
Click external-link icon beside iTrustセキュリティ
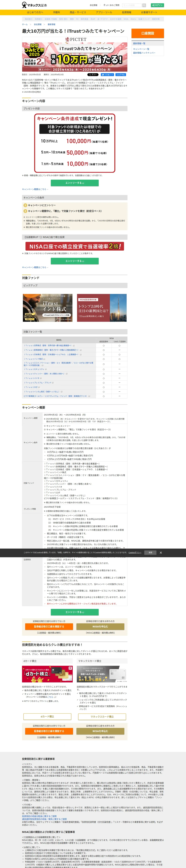coord(46,369)
